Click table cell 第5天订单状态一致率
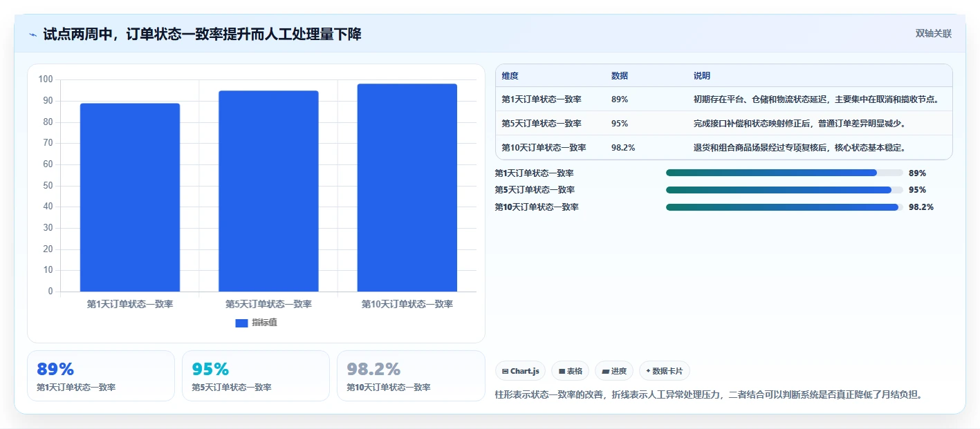This screenshot has height=429, width=980. [542, 124]
